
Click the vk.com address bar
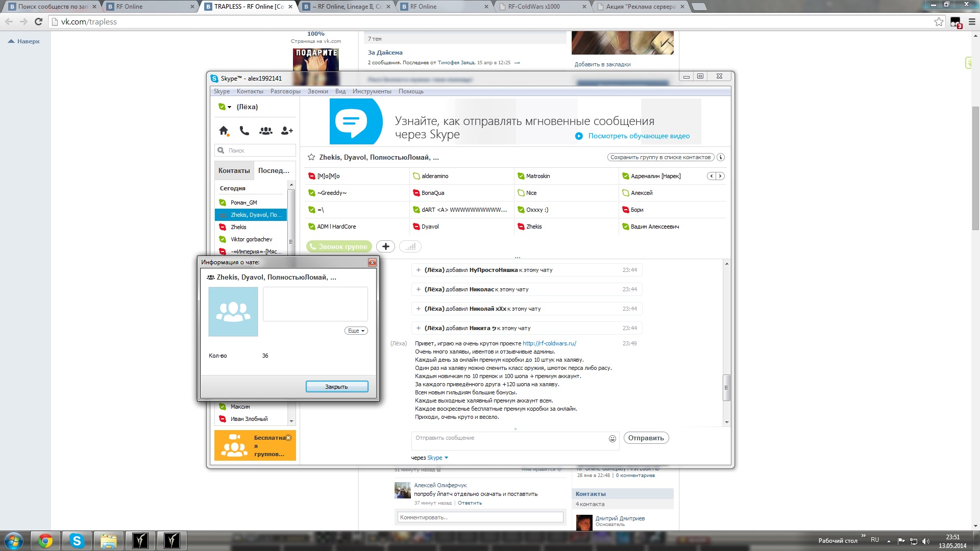click(490, 21)
